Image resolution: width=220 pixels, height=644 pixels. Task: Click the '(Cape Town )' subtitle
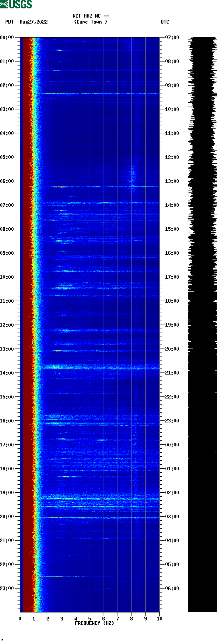coord(91,22)
